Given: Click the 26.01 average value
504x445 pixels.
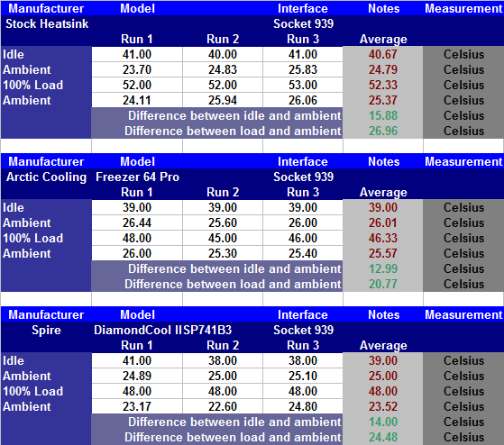Looking at the screenshot, I should [383, 222].
